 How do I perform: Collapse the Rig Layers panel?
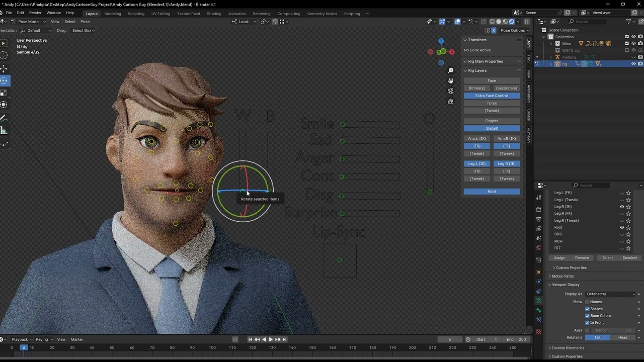[477, 70]
